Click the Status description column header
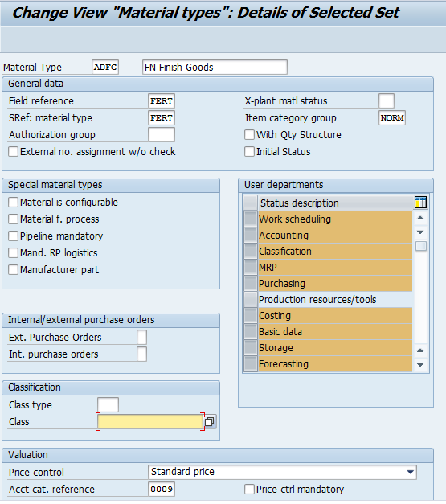The image size is (446, 504). click(335, 203)
